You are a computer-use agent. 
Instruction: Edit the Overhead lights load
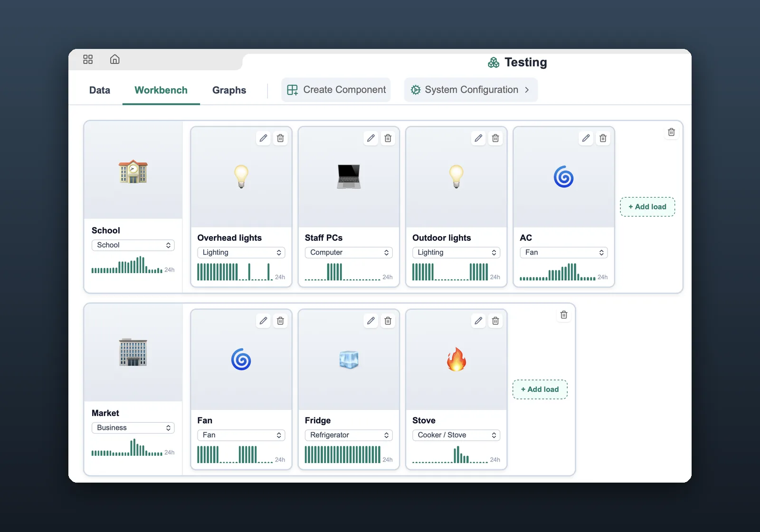click(x=263, y=138)
